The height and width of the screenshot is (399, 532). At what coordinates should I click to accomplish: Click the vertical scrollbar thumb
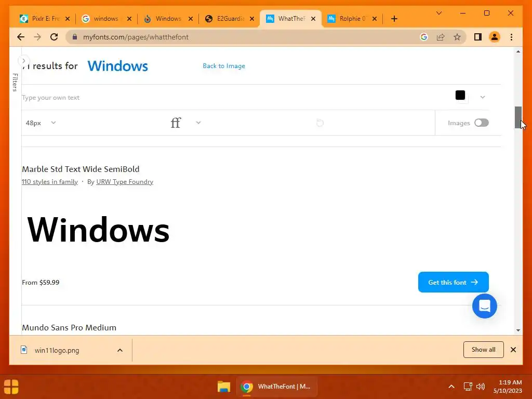518,117
